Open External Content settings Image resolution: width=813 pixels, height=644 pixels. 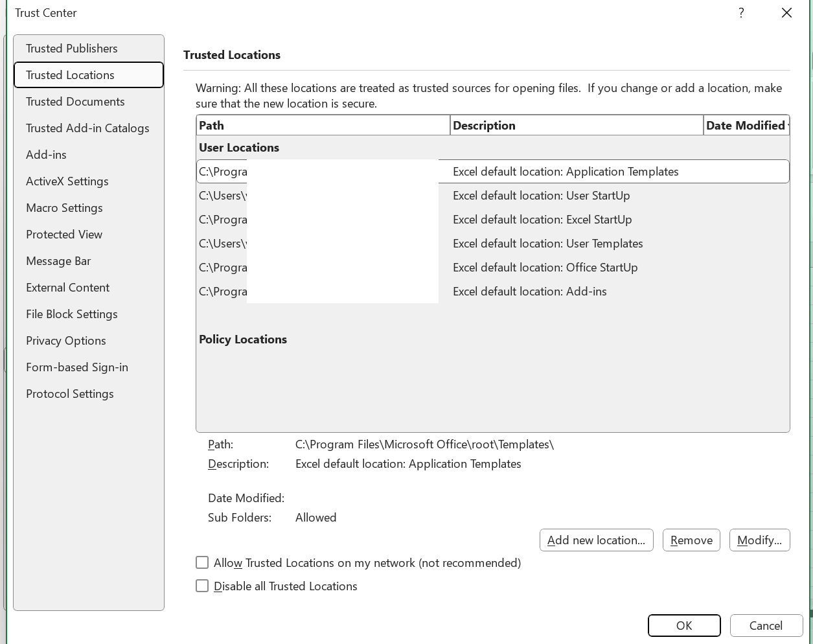click(89, 288)
